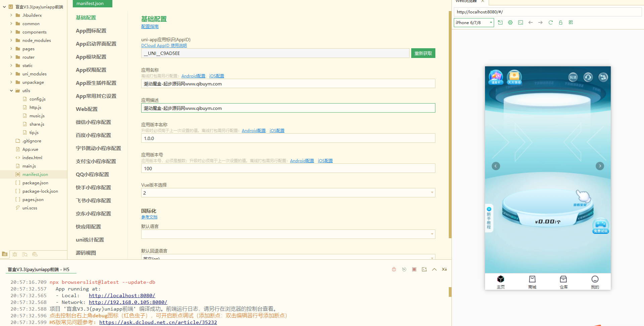Select 微信小程序配置 section
Screen dimensions: 644x326
pyautogui.click(x=93, y=122)
